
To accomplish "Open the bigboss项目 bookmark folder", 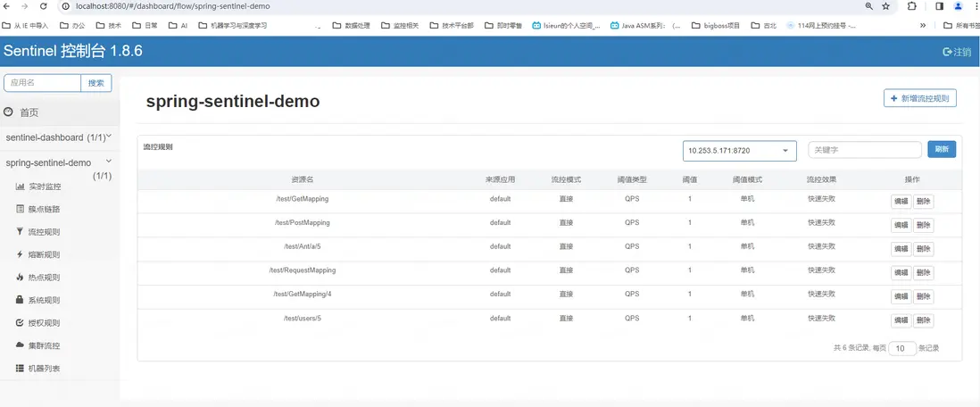I will click(716, 26).
